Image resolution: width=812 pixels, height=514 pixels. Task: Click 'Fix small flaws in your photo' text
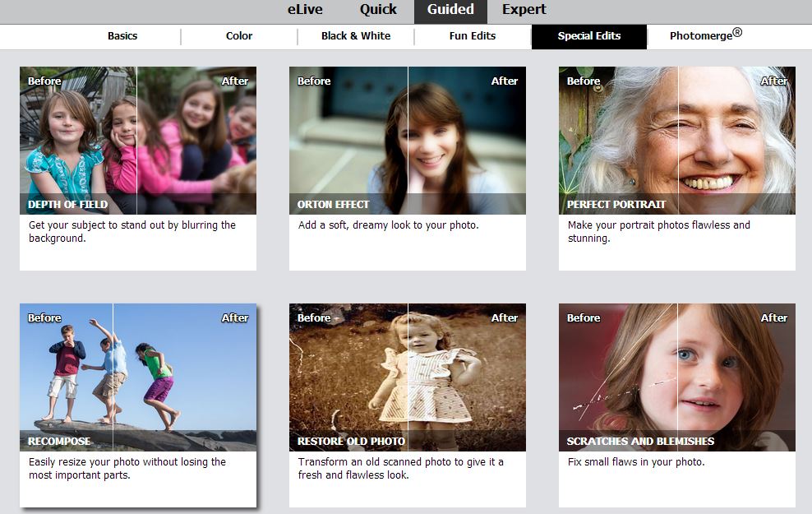636,462
